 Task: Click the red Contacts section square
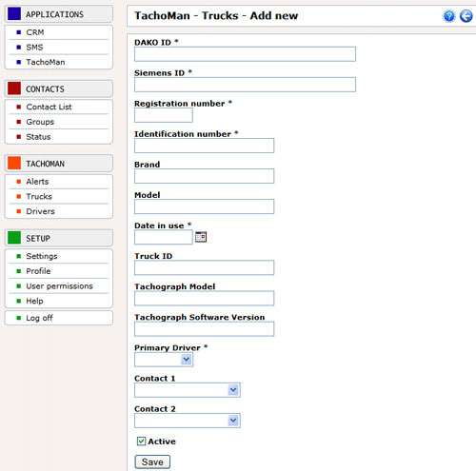pyautogui.click(x=14, y=88)
